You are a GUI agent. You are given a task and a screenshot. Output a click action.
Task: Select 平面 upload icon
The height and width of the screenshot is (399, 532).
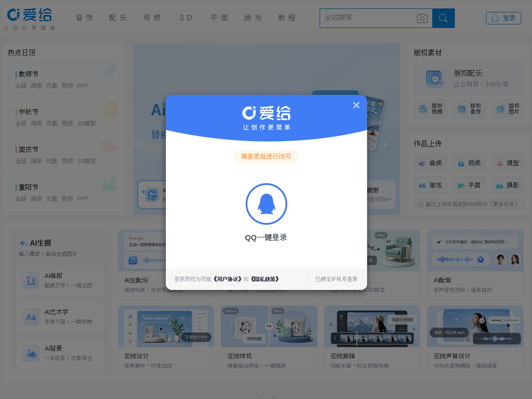[461, 185]
